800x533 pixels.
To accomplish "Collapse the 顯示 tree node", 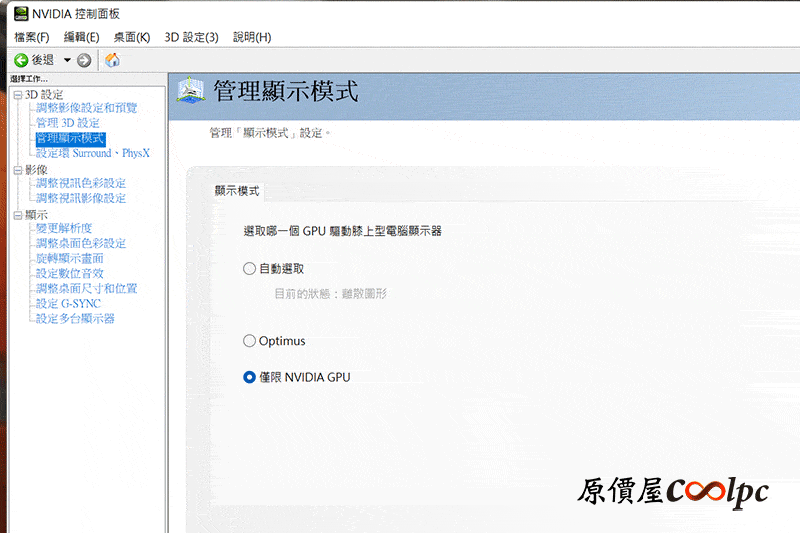I will click(18, 215).
